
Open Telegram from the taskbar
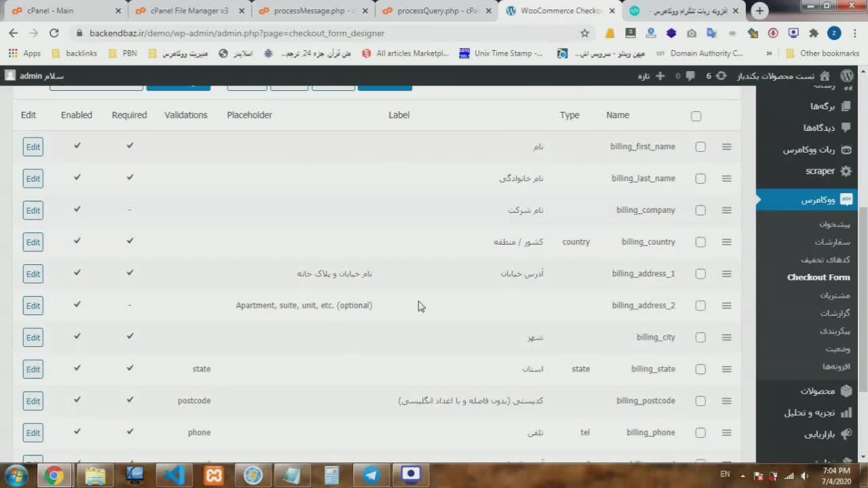[372, 475]
